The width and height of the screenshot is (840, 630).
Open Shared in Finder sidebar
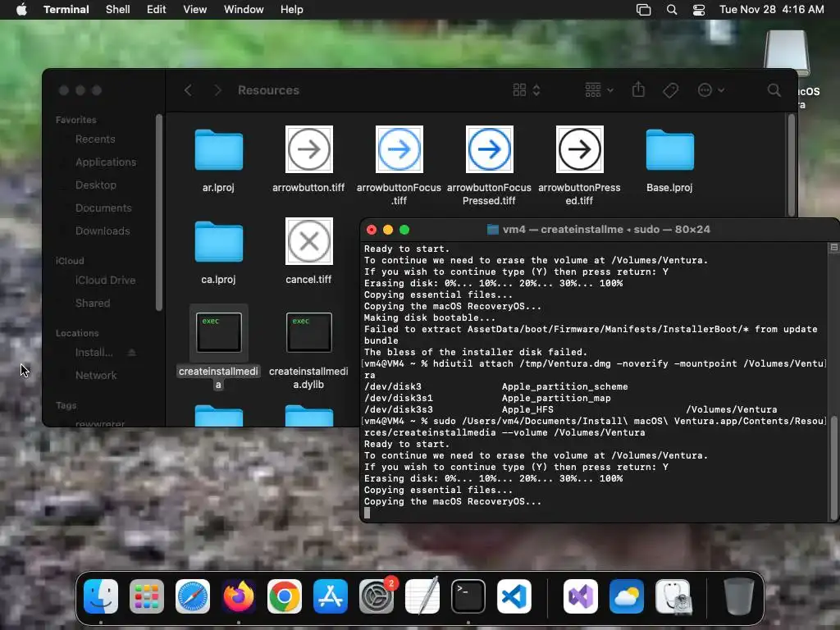click(x=93, y=304)
